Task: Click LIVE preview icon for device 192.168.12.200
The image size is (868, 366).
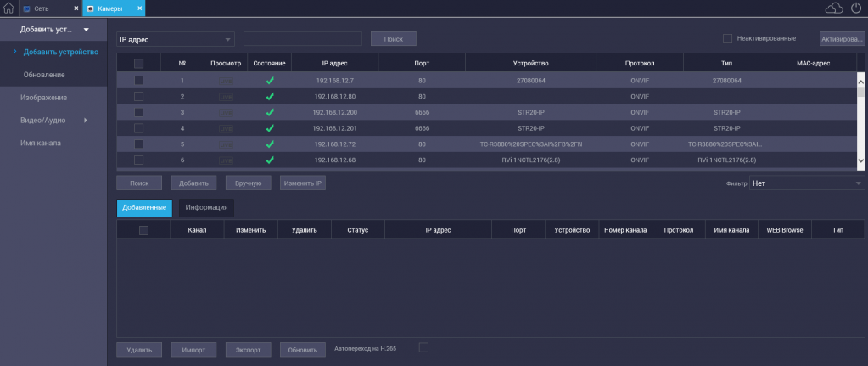Action: click(x=226, y=112)
